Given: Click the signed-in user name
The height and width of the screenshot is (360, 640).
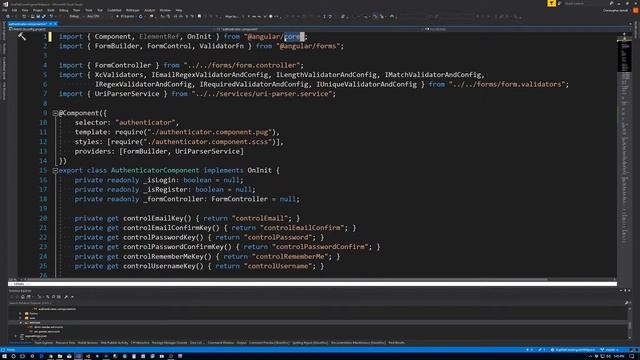Looking at the screenshot, I should (616, 11).
